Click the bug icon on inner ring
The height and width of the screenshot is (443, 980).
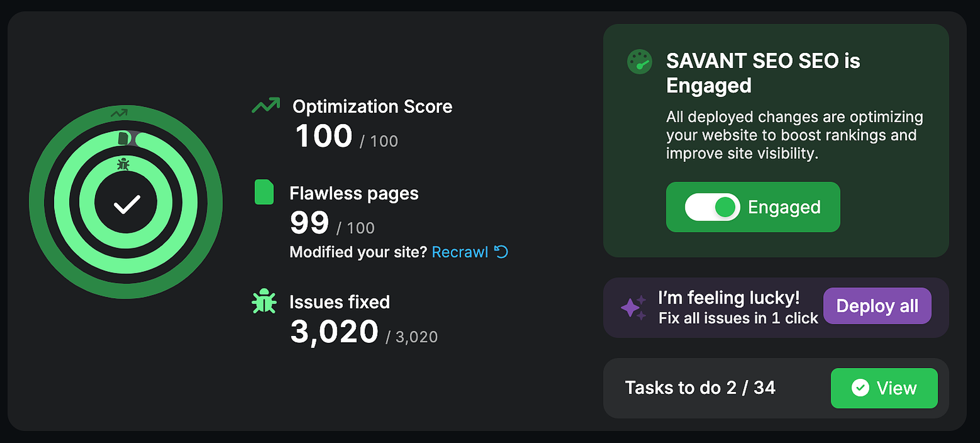(123, 164)
